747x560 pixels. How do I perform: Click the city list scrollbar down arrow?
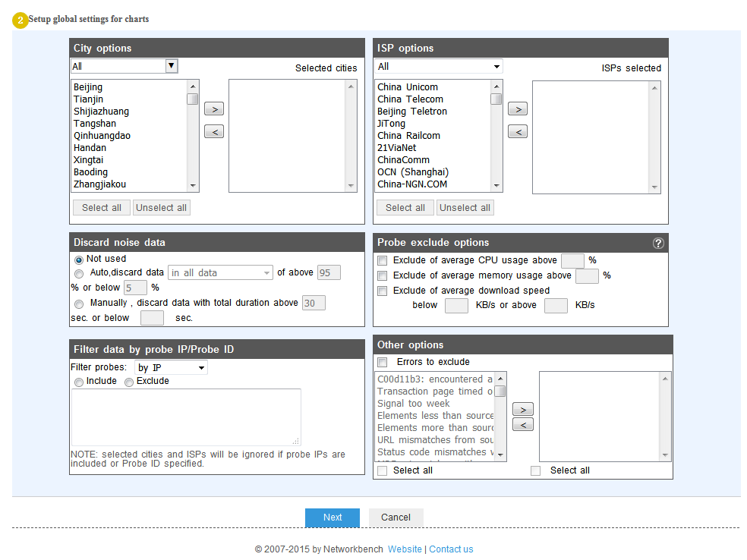(x=193, y=186)
